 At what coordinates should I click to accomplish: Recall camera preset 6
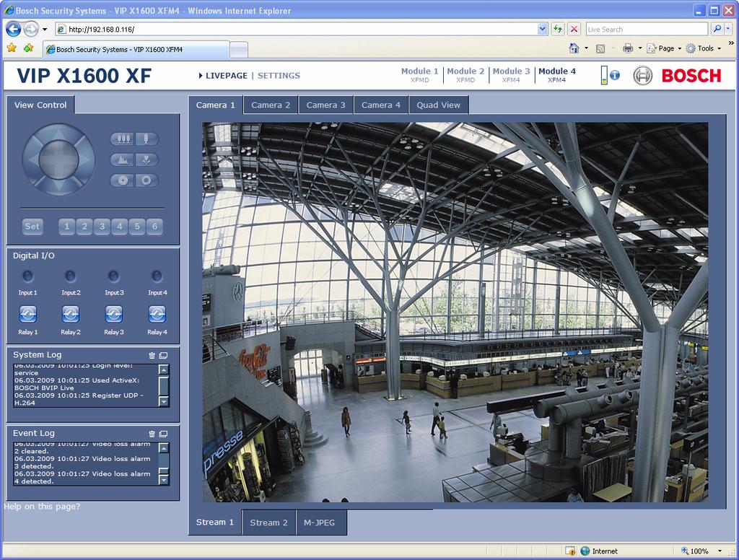[x=154, y=227]
